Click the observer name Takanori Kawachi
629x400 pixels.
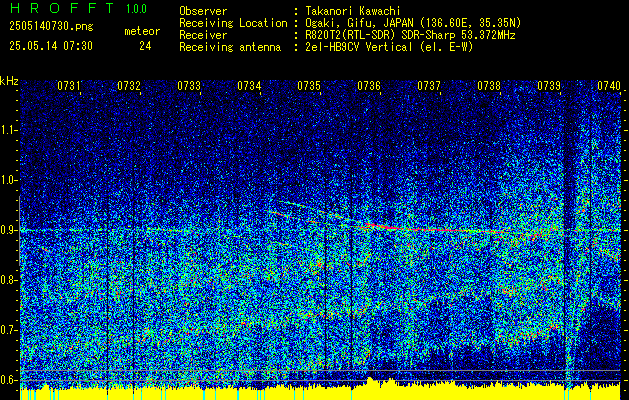[352, 11]
